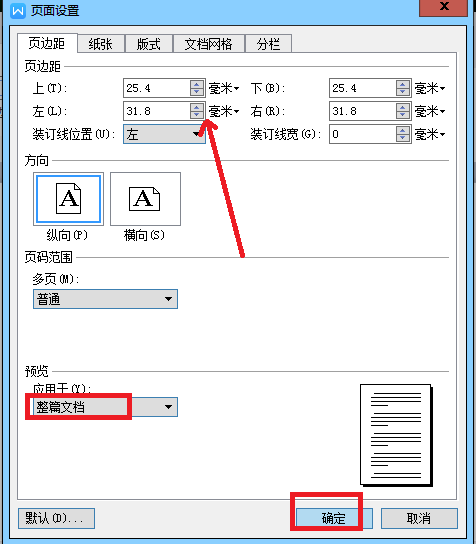The height and width of the screenshot is (544, 476).
Task: Decrease the 左(L) left margin value
Action: click(197, 115)
